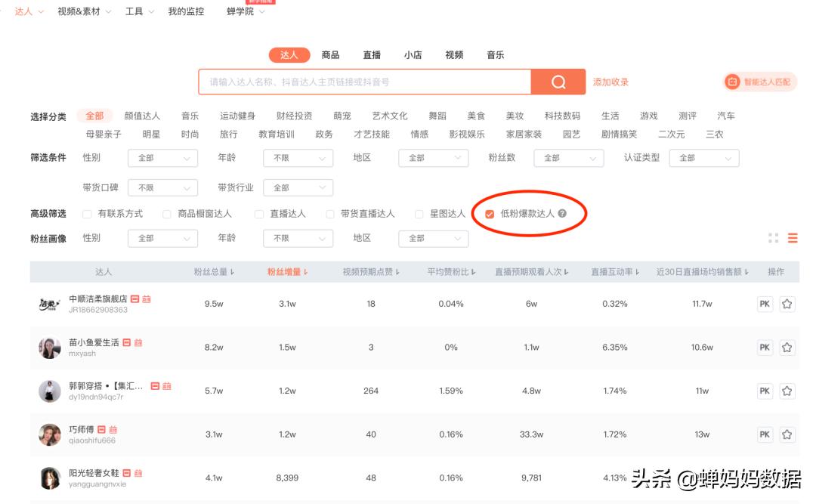816x504 pixels.
Task: Click the orange search magnifier button
Action: tap(558, 82)
